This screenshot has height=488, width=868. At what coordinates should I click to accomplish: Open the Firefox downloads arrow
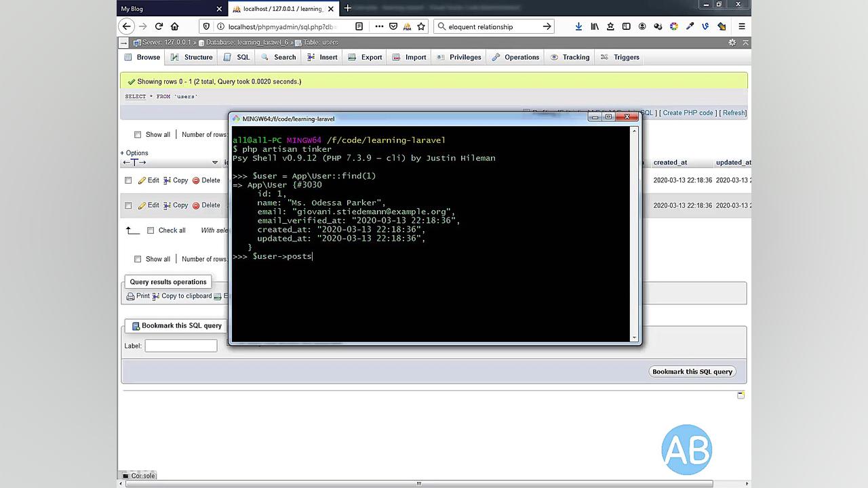tap(578, 26)
